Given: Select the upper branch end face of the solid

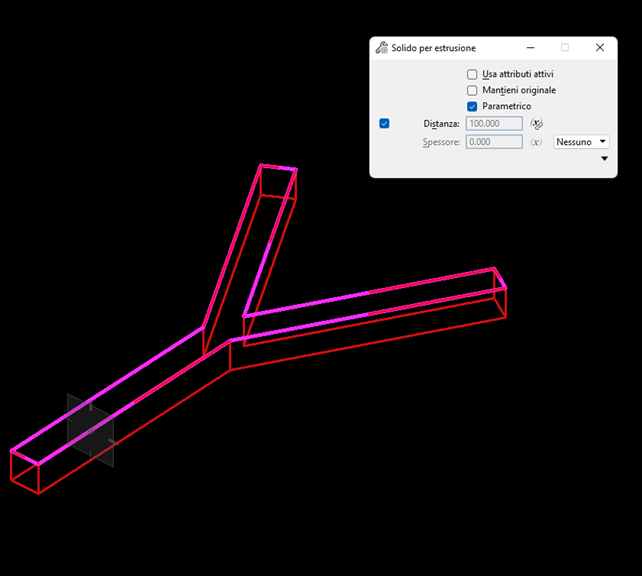Looking at the screenshot, I should (278, 182).
